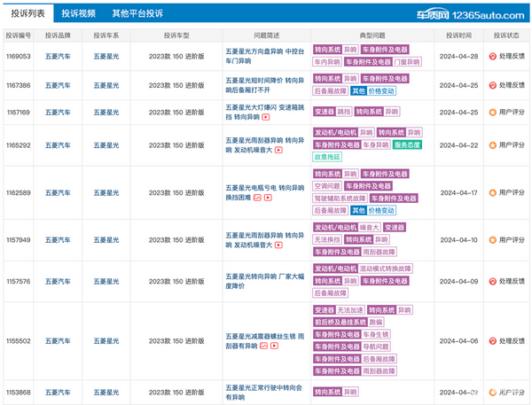Click the 车身生锈 tag
The image size is (532, 405).
click(376, 334)
